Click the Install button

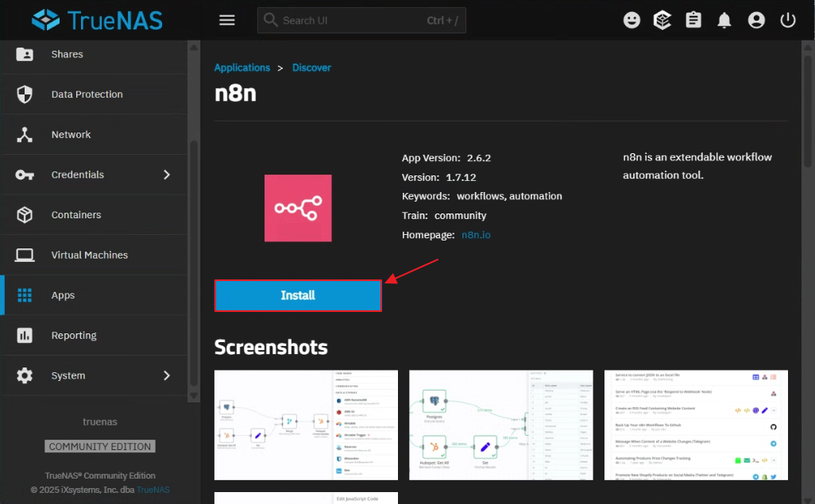(298, 295)
